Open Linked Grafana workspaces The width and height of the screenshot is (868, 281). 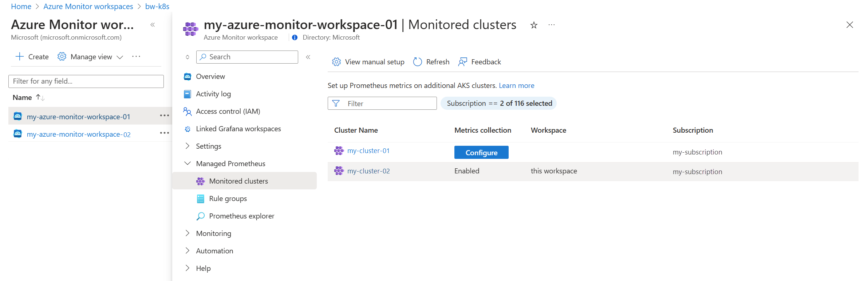(238, 129)
